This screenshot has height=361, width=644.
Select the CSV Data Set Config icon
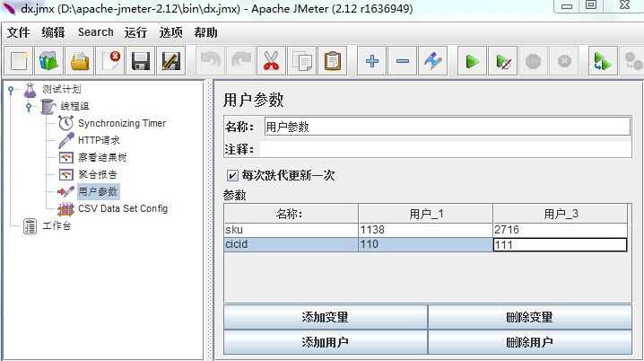[65, 209]
